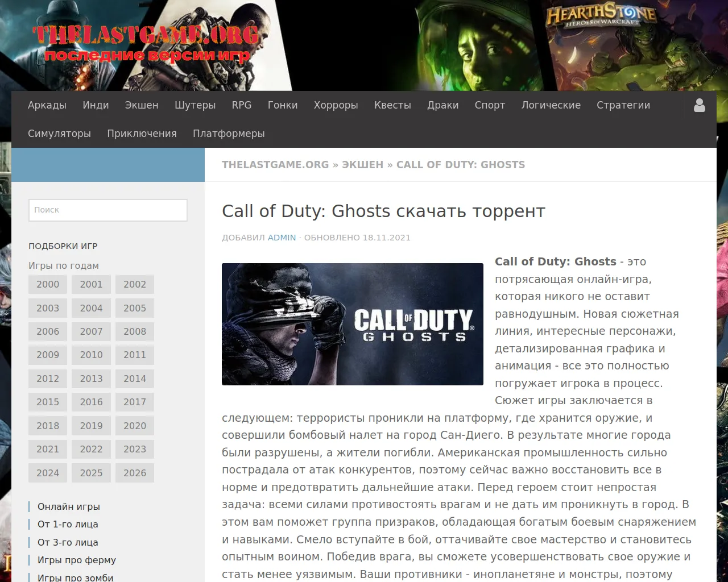This screenshot has height=582, width=728.
Task: Click the ПОДБОРКИ ИГР sidebar heading
Action: 63,246
